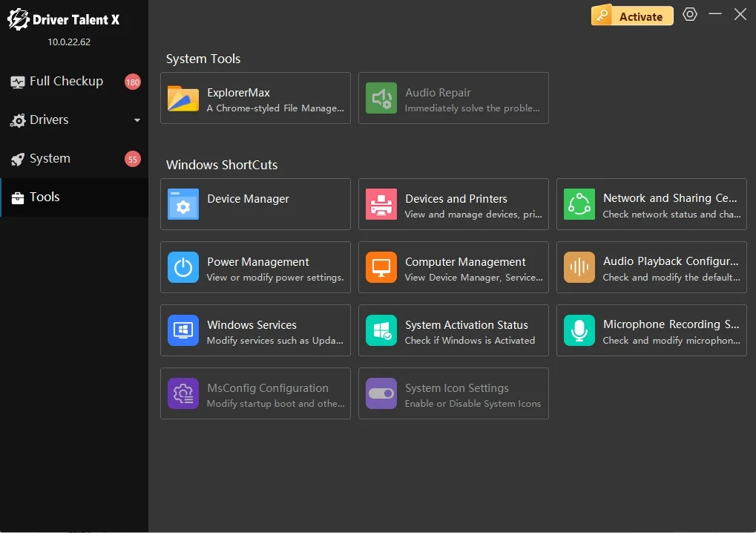Open the Devices and Printers title

456,199
